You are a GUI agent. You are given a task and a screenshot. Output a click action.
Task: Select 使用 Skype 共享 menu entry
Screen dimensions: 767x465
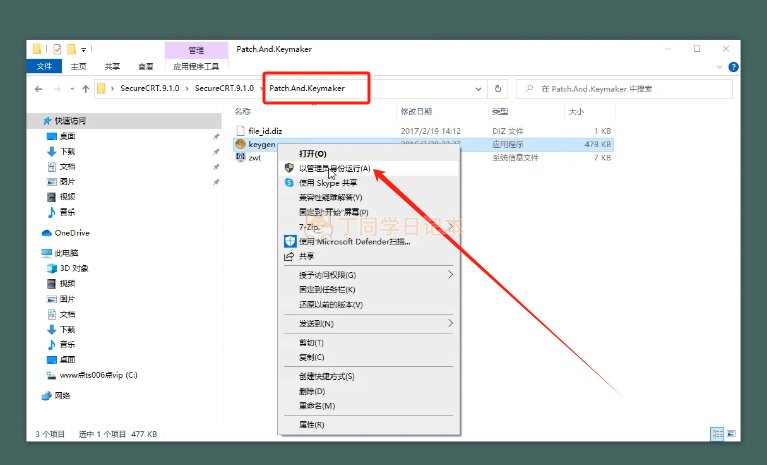(369, 183)
